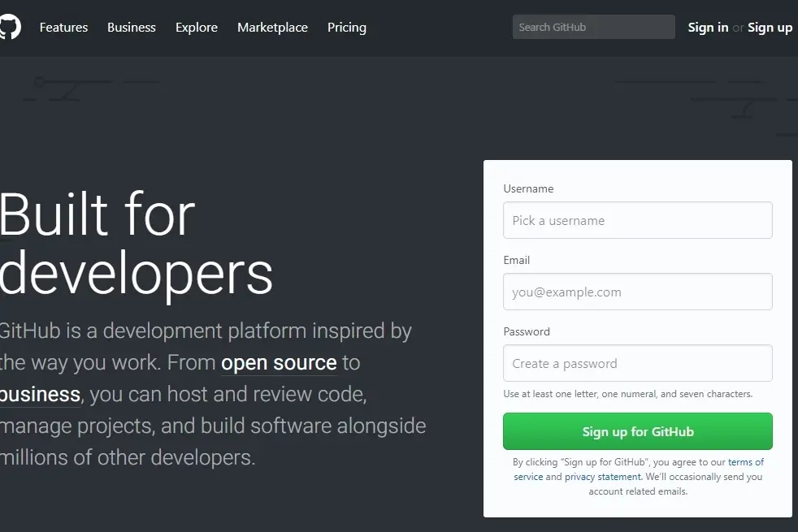The height and width of the screenshot is (532, 798).
Task: Select the Pick a username field
Action: [x=638, y=220]
